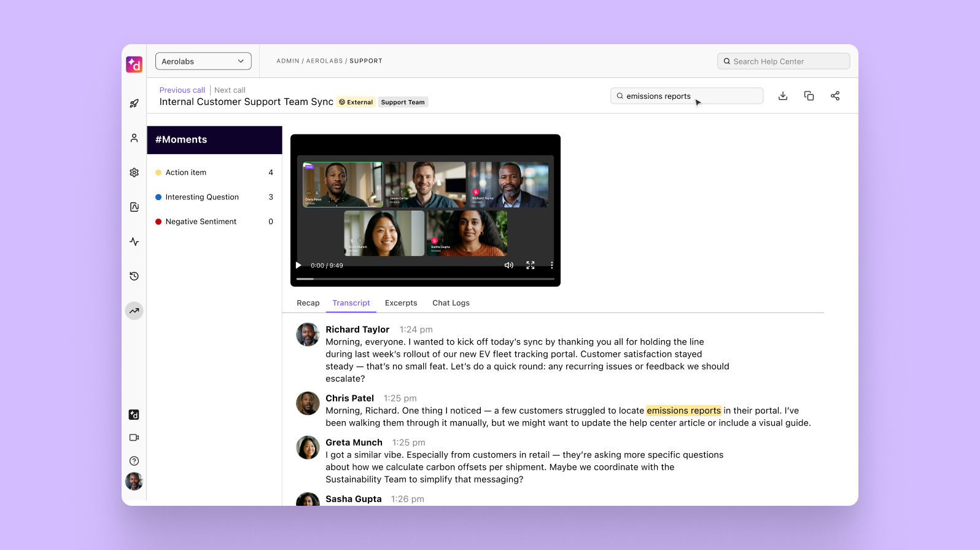Select Action item moment filter
The image size is (980, 550).
click(214, 172)
